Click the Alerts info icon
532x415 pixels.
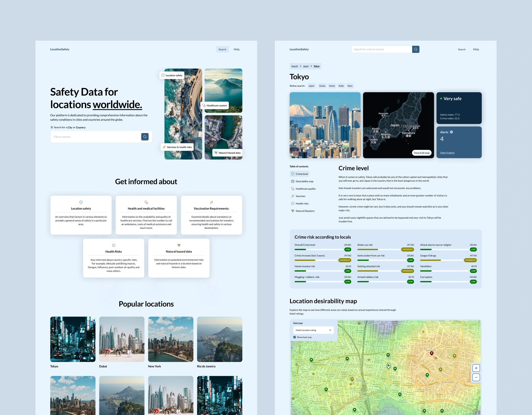tap(451, 132)
